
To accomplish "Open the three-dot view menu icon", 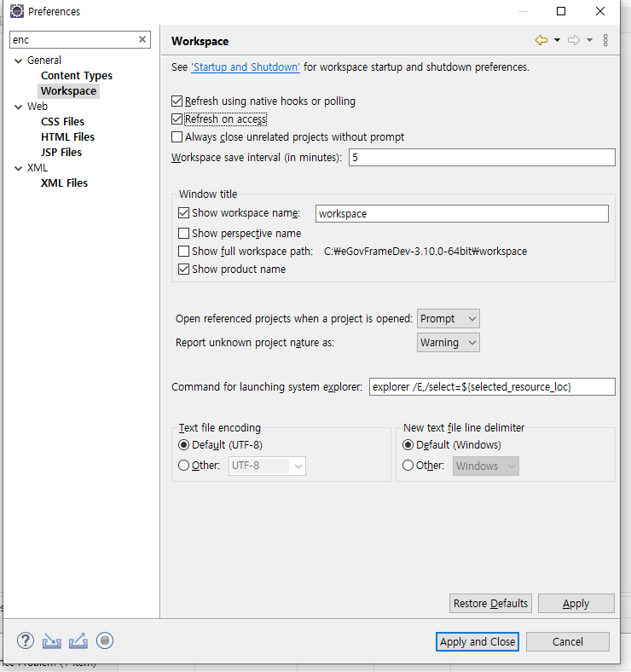I will 605,40.
